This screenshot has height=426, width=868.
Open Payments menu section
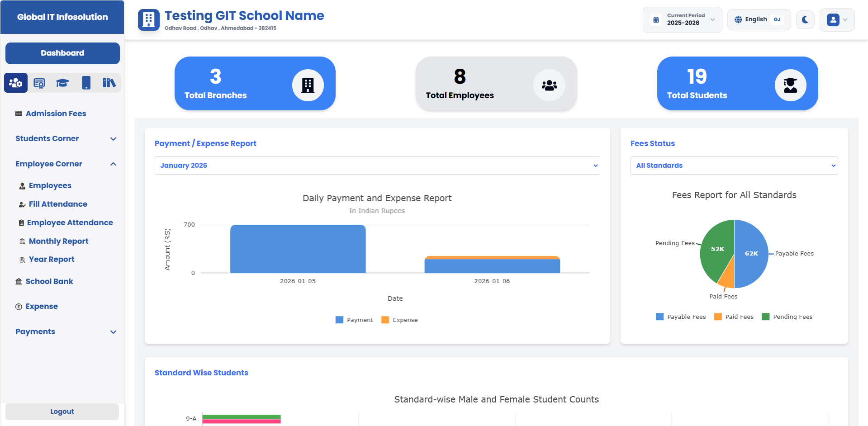35,331
